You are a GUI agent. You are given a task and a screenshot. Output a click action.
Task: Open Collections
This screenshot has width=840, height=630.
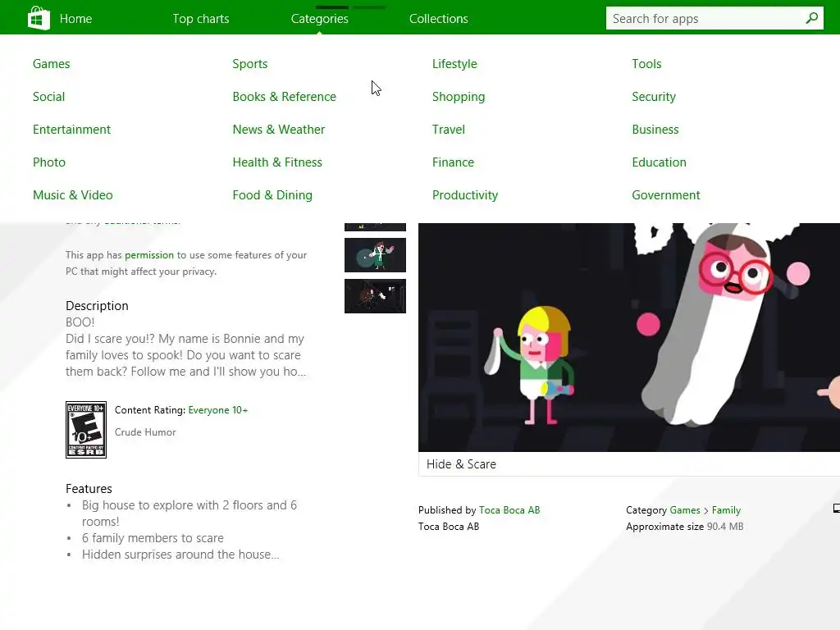(x=438, y=19)
